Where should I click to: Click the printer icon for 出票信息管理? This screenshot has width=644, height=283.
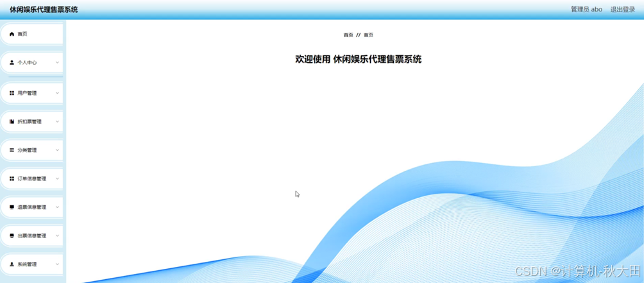(x=12, y=236)
